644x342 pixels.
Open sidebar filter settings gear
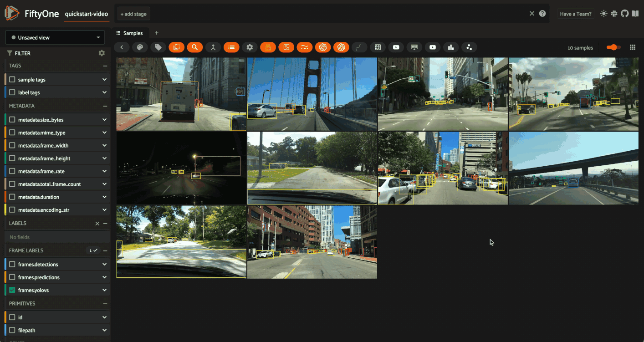102,53
